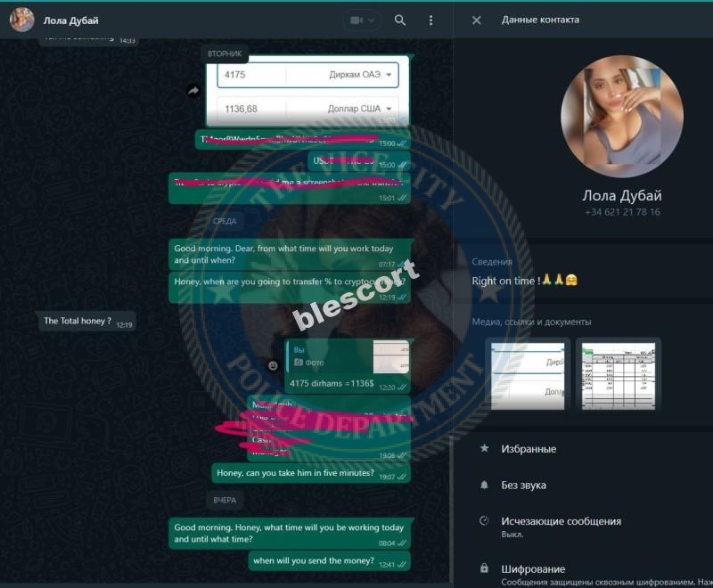Select the phone number +34 621 21 78 16

[621, 212]
